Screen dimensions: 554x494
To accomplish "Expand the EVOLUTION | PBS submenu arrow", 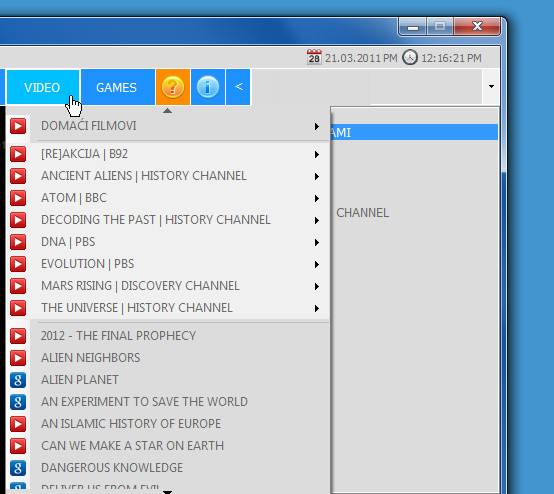I will [317, 264].
